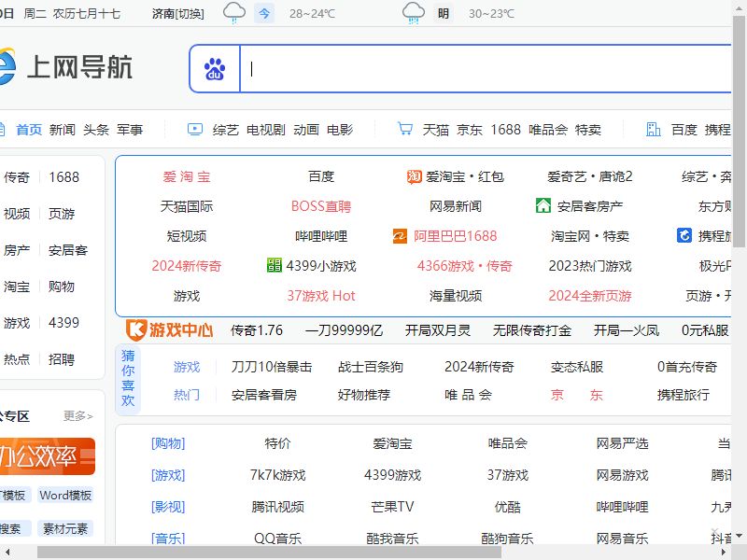Viewport: 747px width, 560px height.
Task: Open the 无限传奇打金 game link
Action: (532, 330)
